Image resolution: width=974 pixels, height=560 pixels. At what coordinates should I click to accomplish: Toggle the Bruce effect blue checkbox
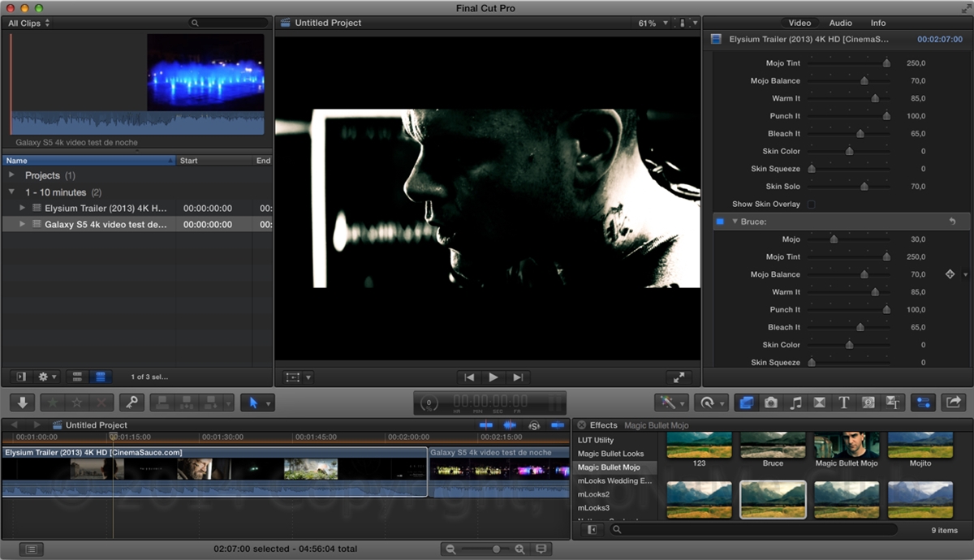(x=719, y=222)
